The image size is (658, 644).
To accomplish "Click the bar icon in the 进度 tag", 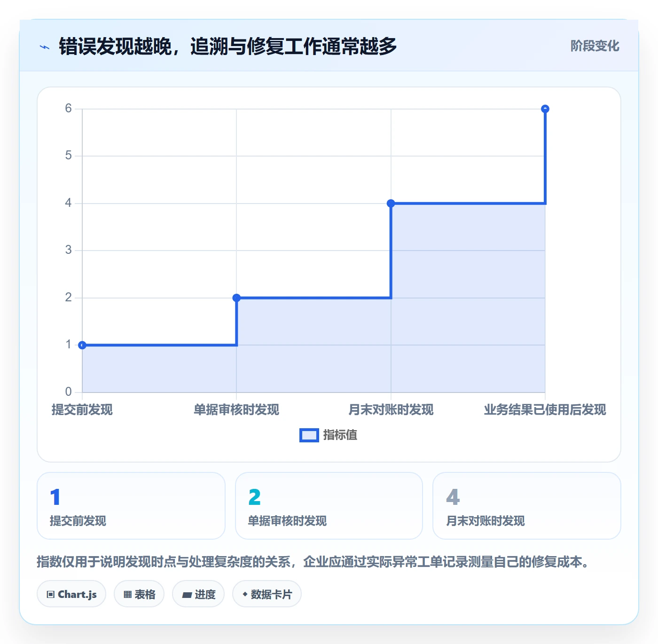I will [x=187, y=595].
